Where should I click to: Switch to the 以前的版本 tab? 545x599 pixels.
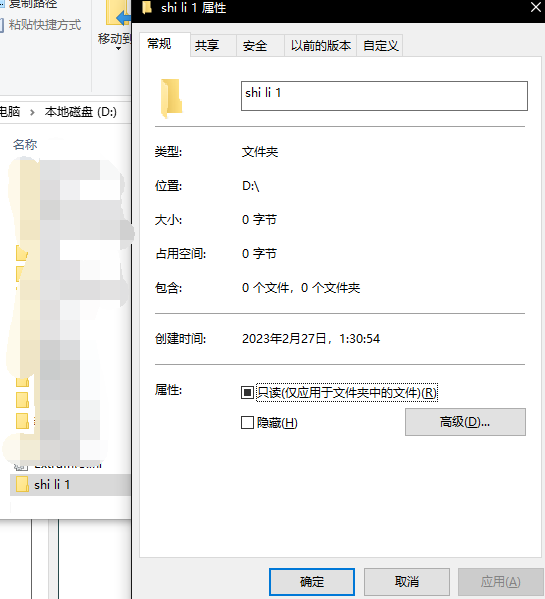tap(320, 45)
